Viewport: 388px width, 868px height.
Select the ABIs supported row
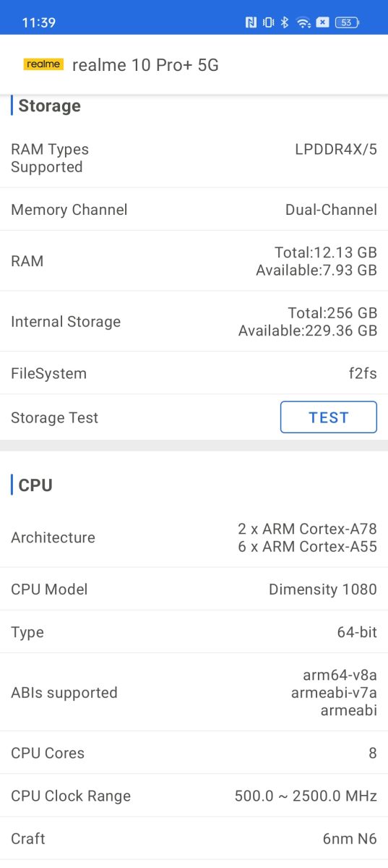click(x=194, y=692)
